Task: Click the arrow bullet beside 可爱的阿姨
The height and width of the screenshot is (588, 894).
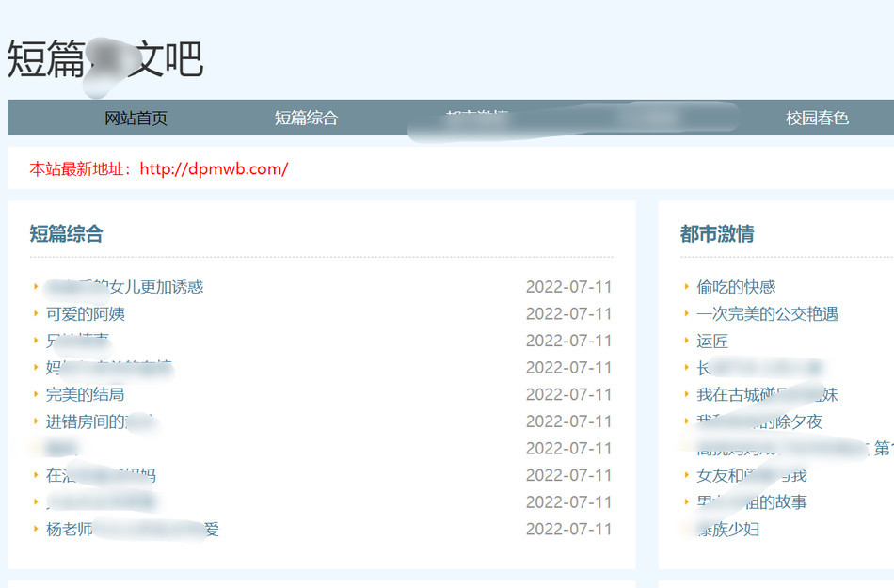Action: (x=36, y=313)
